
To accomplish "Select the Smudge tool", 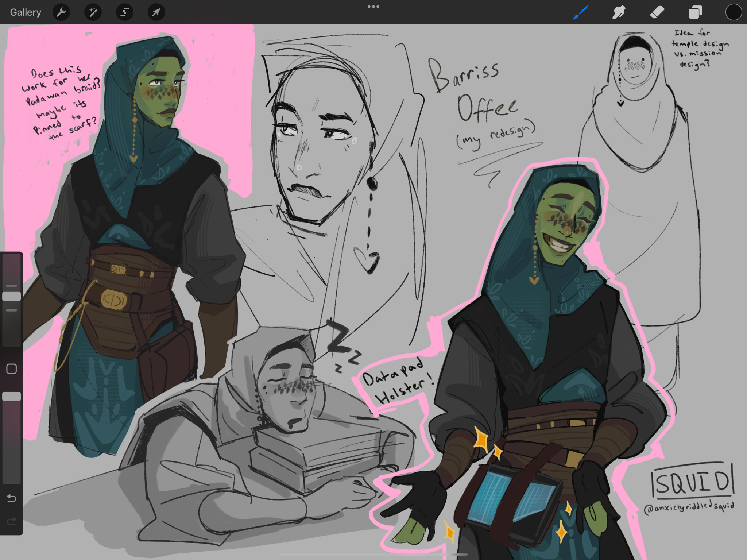I will click(x=619, y=12).
